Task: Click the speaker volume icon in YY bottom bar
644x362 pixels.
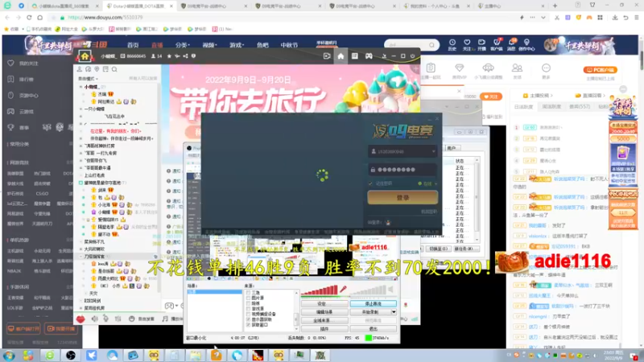Action: click(95, 319)
